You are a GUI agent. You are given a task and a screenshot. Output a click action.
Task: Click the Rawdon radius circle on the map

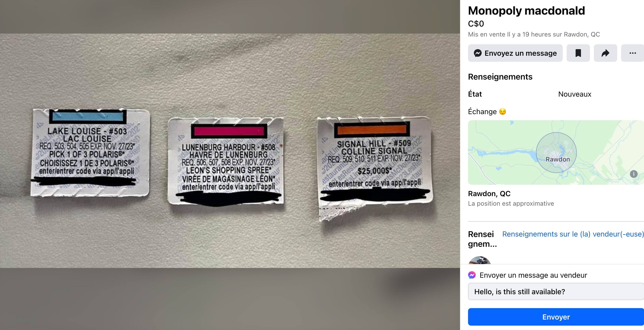coord(556,153)
